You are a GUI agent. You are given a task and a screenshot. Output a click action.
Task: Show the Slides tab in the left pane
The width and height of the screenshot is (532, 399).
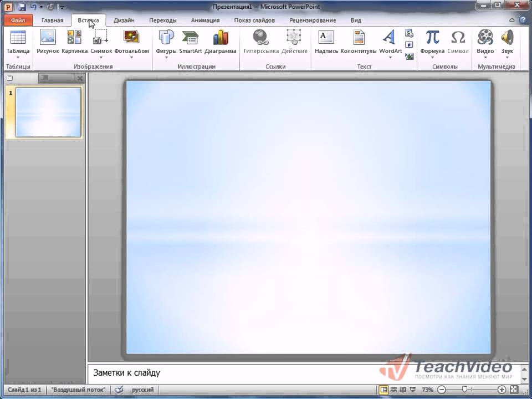(x=21, y=78)
